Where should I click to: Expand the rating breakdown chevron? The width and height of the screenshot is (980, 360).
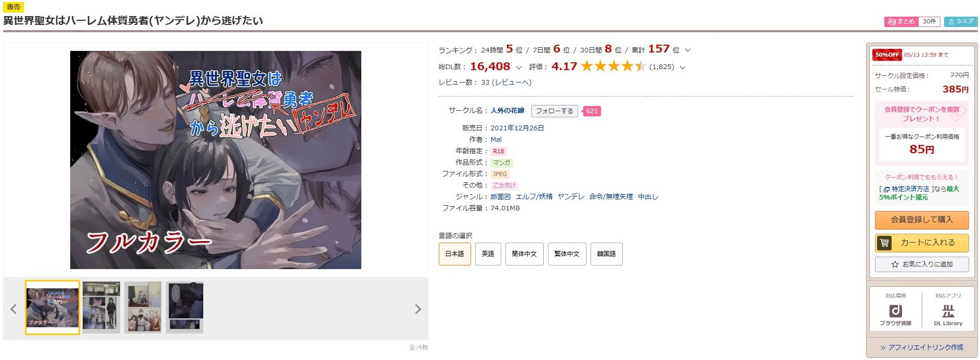click(x=683, y=68)
